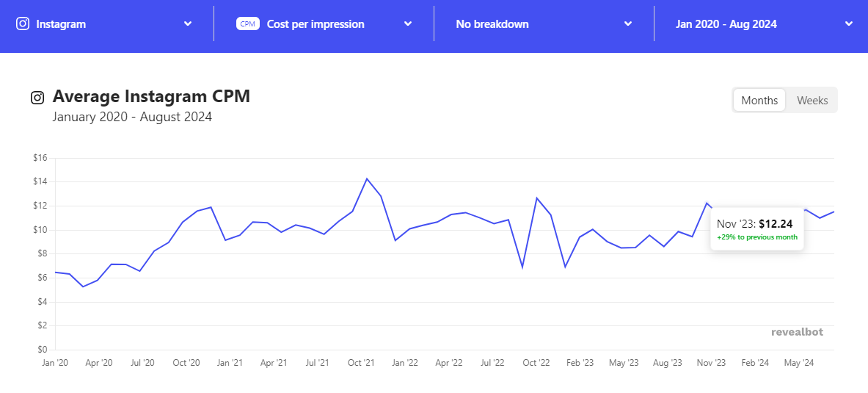The width and height of the screenshot is (868, 393).
Task: Expand the Instagram platform dropdown chevron
Action: (188, 24)
